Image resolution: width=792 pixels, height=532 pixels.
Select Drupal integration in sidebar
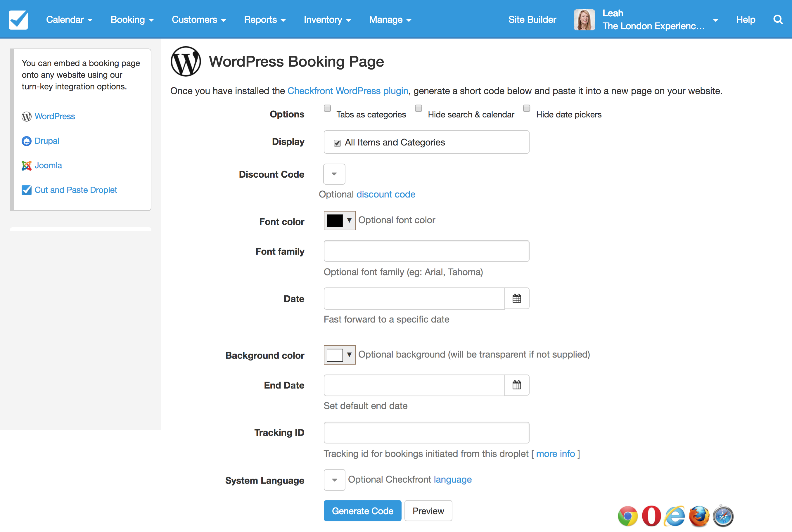point(47,141)
